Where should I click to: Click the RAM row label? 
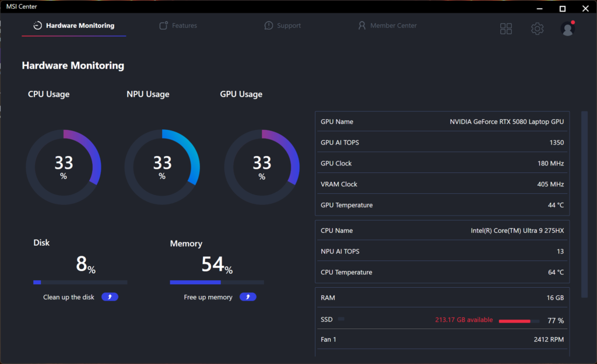point(328,298)
